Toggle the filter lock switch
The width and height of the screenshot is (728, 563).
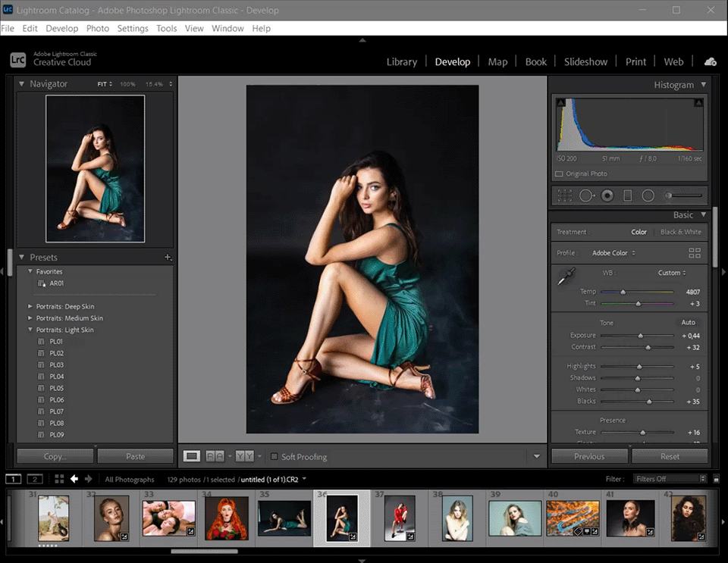coord(716,479)
